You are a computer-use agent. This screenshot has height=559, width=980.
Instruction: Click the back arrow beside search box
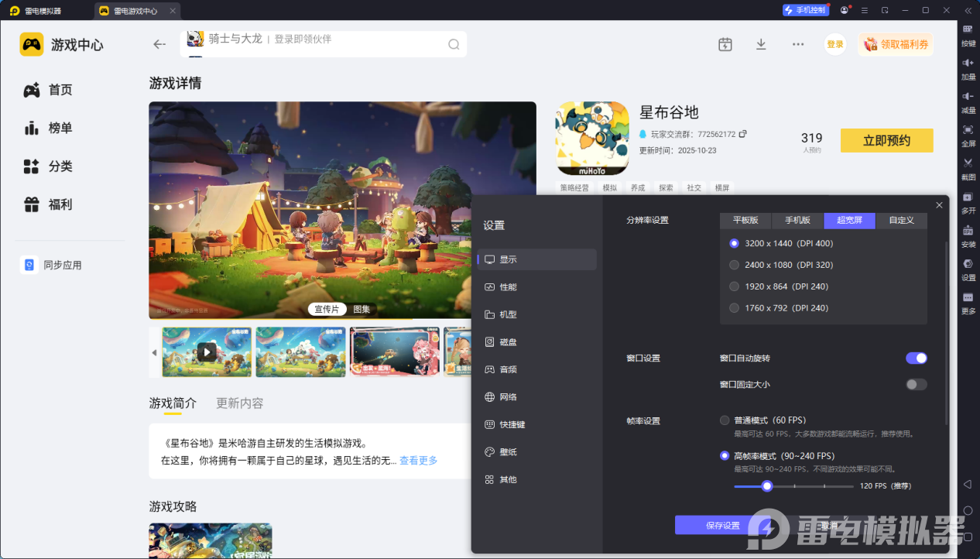coord(159,44)
